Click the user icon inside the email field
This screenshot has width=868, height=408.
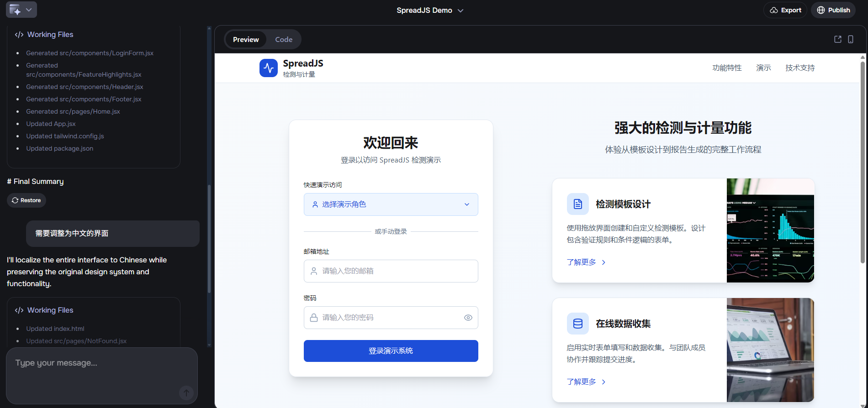(x=314, y=271)
